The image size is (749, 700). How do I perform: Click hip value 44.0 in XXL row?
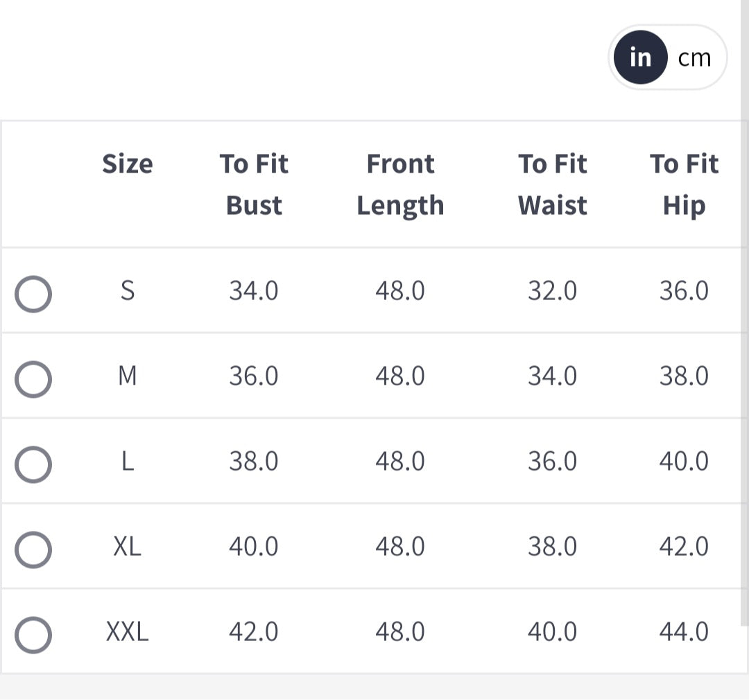click(684, 631)
